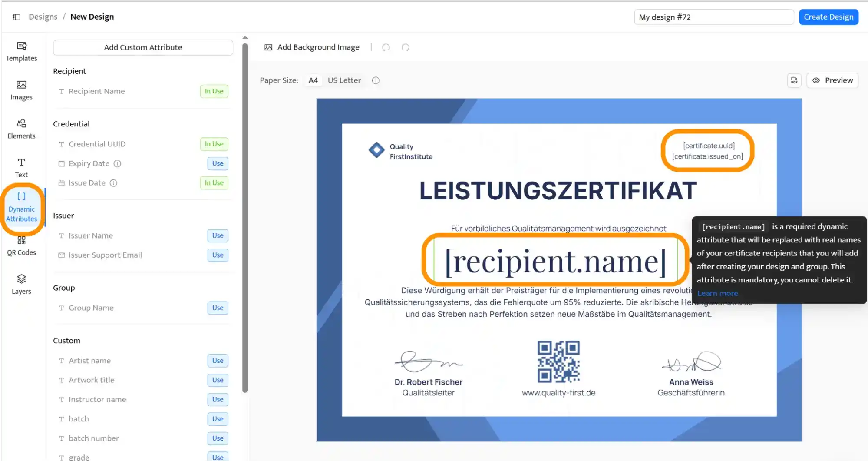This screenshot has height=461, width=868.
Task: Open the Layers panel
Action: [x=21, y=284]
